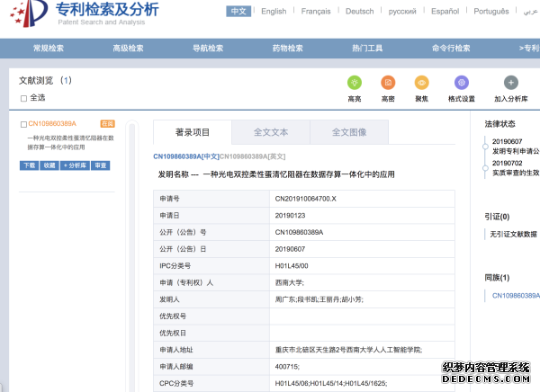
Task: Select the application number CN201910064700.X cell
Action: tap(362, 199)
